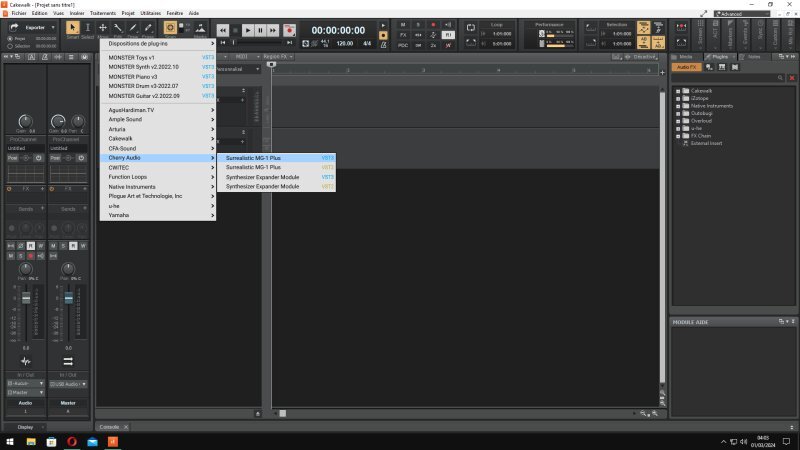Open the Master strip USB Audio output dropdown
The image size is (800, 450).
69,383
